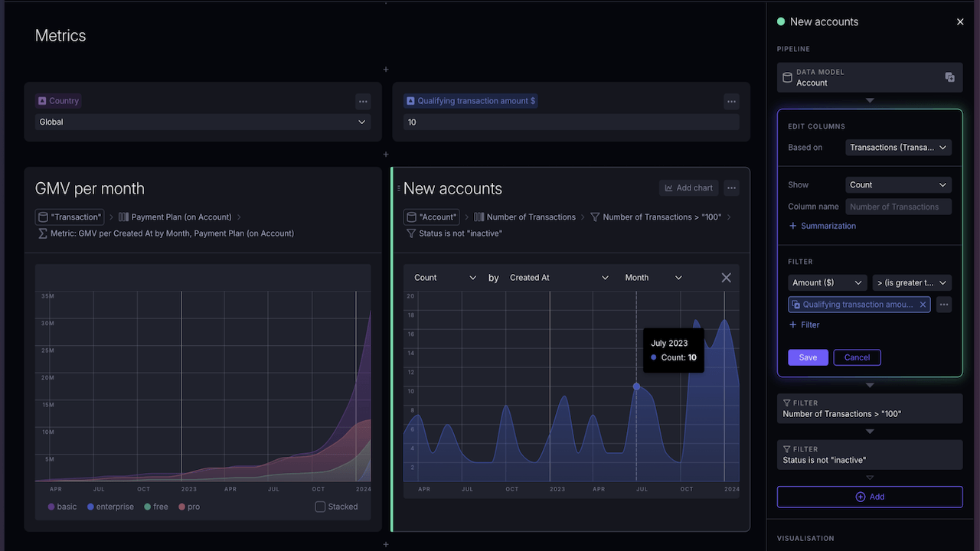Remove the Qualifying transaction amount filter chip
The image size is (980, 551).
point(923,305)
